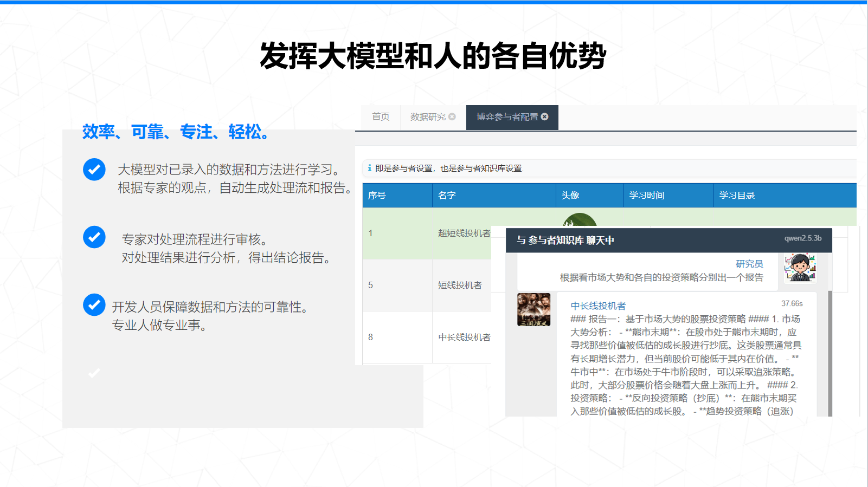
Task: Click the 学习目录 column header
Action: pyautogui.click(x=785, y=195)
